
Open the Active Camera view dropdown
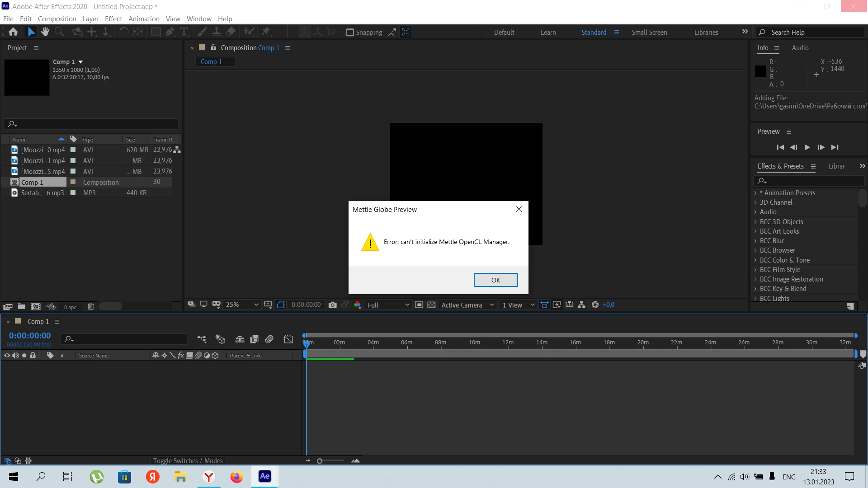pos(467,305)
